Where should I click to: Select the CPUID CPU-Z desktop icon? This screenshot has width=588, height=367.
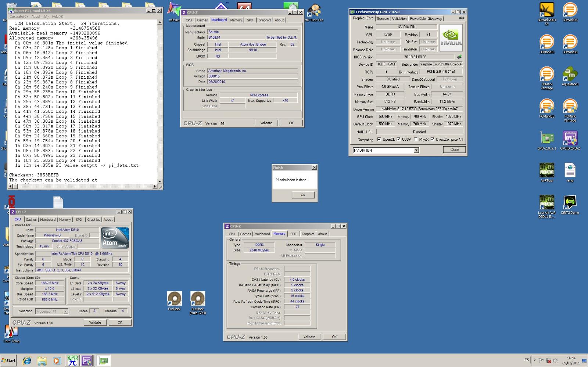click(570, 141)
